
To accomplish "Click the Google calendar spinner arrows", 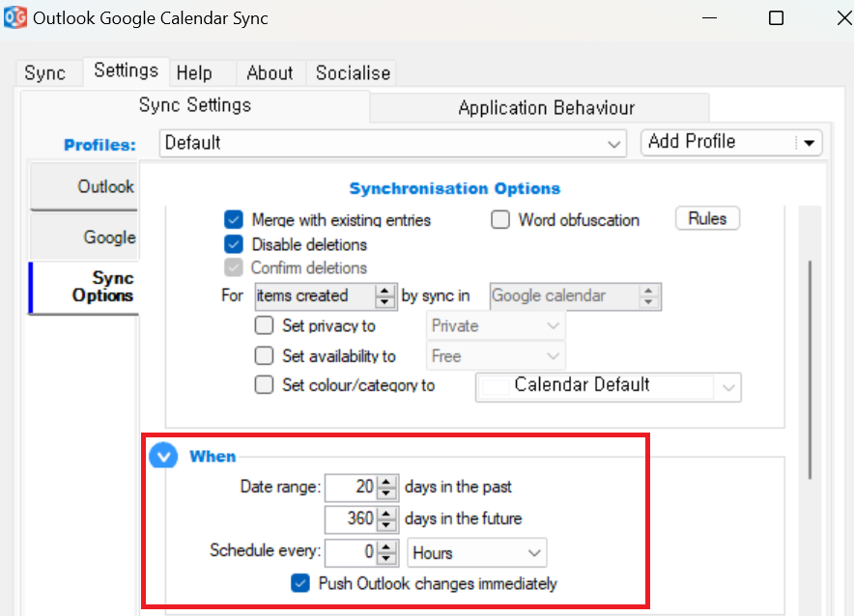I will click(x=648, y=296).
